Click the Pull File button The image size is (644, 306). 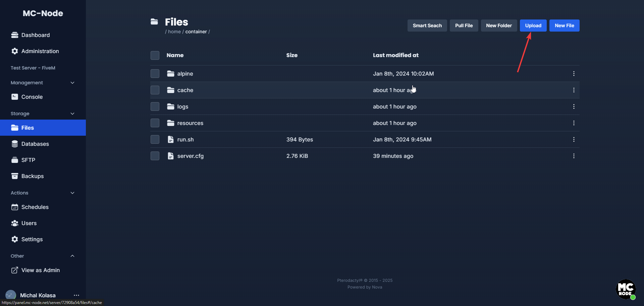tap(464, 26)
